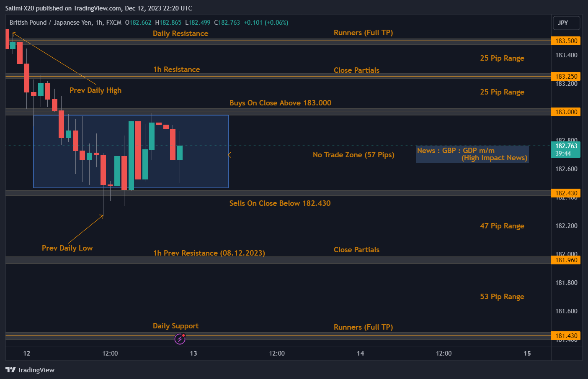This screenshot has height=379, width=588.
Task: Select the Sells On Close Below 182.430 text
Action: (280, 203)
